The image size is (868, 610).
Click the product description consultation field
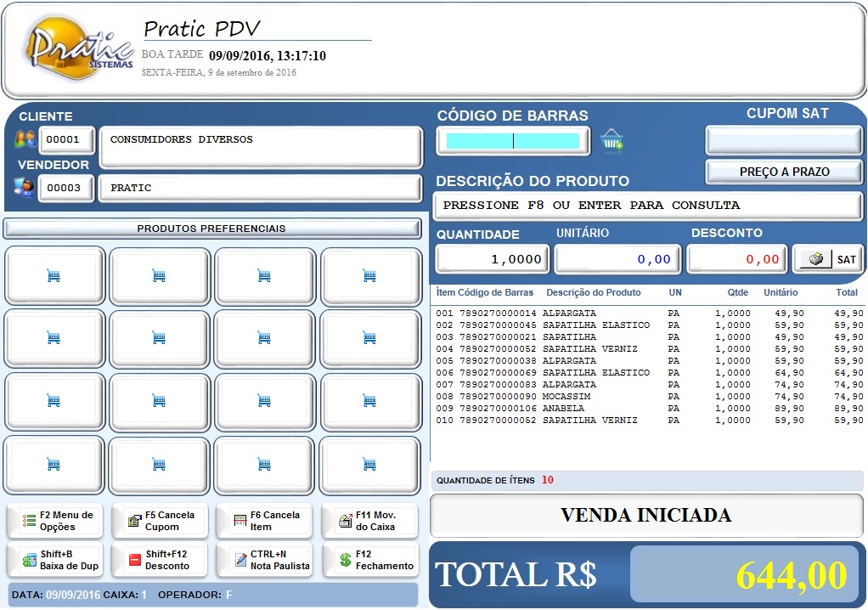647,206
